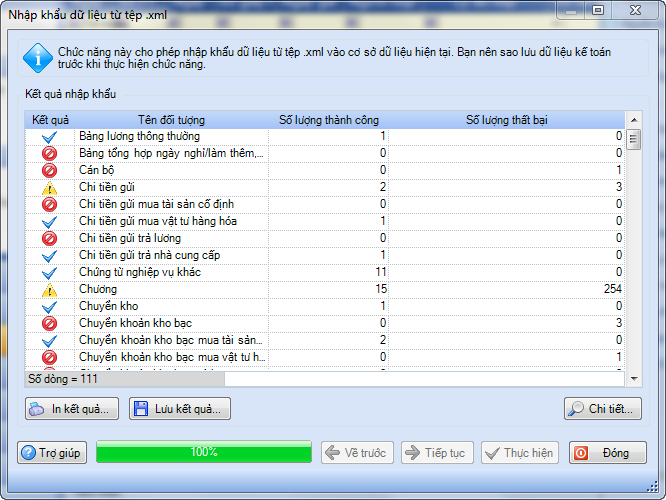Sort by Kết quả column header
This screenshot has height=500, width=666.
coord(50,120)
